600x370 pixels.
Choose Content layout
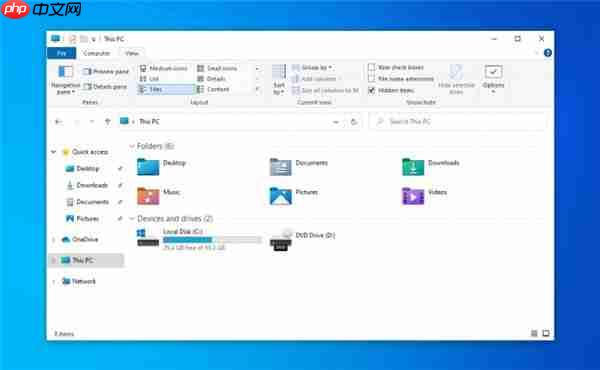click(213, 90)
